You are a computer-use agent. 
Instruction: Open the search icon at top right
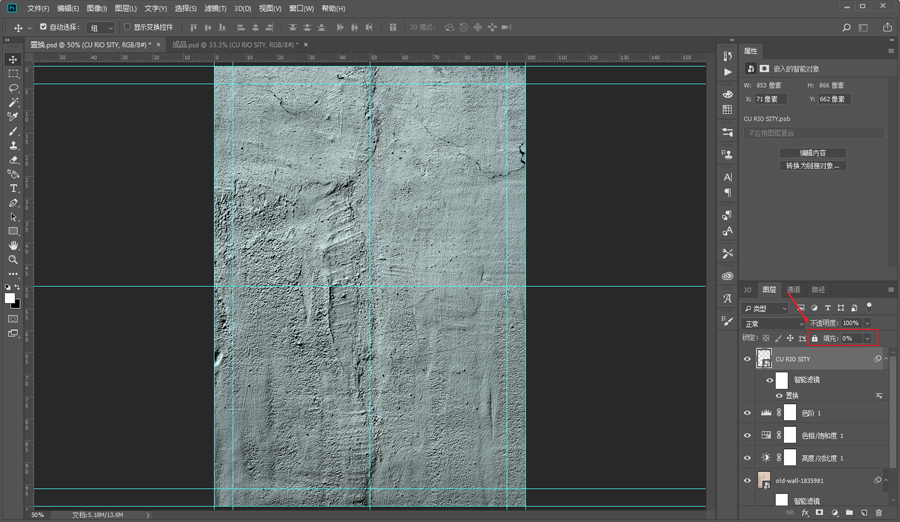coord(847,28)
